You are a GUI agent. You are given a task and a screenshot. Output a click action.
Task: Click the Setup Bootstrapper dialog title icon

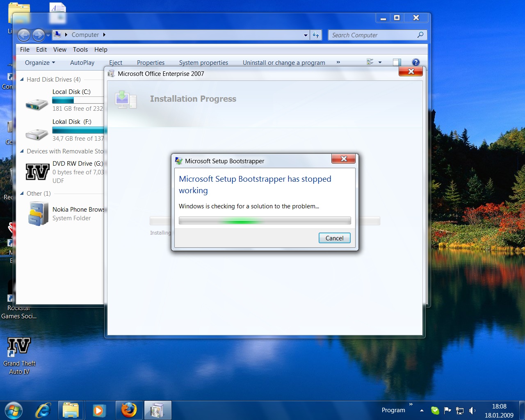(x=178, y=161)
